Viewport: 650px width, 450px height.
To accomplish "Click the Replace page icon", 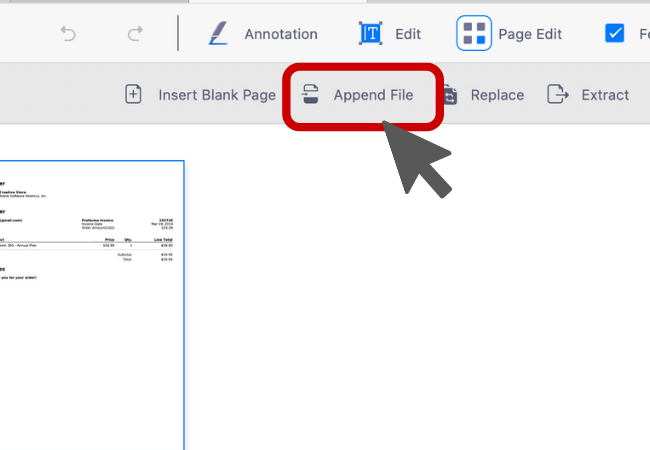I will [450, 94].
